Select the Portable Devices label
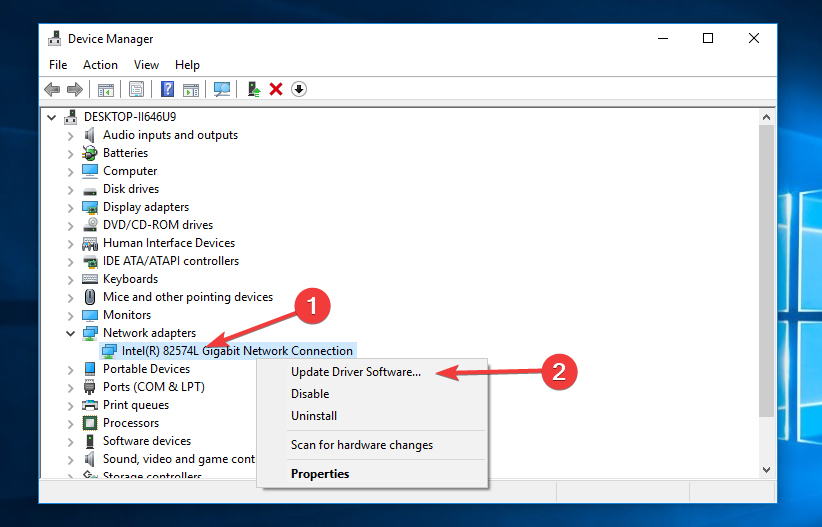 pyautogui.click(x=146, y=369)
